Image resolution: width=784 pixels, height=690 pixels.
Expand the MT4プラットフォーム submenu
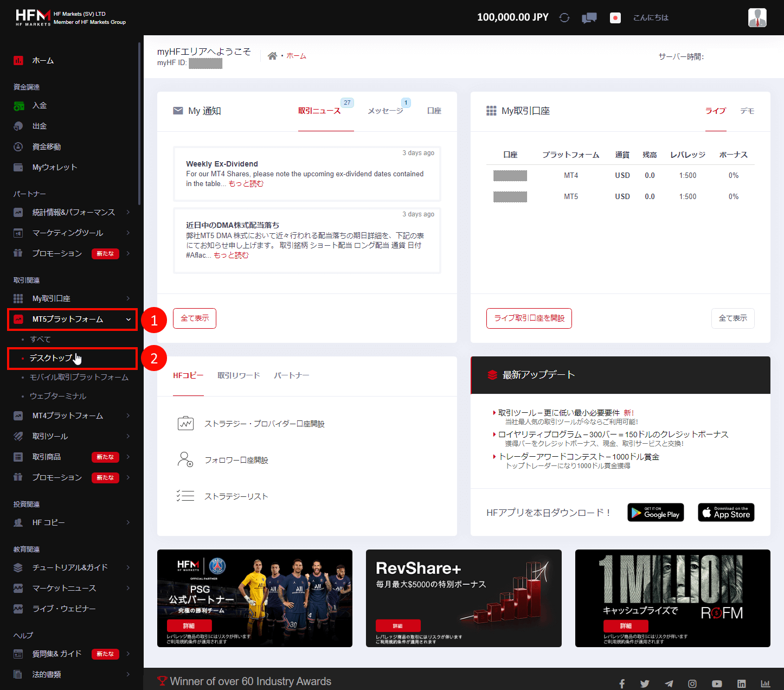(67, 416)
